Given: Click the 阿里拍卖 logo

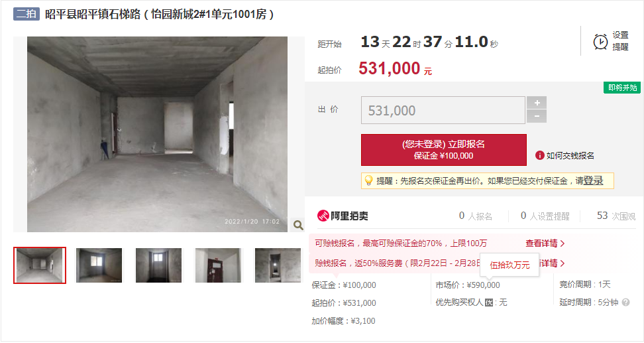Looking at the screenshot, I should 343,216.
